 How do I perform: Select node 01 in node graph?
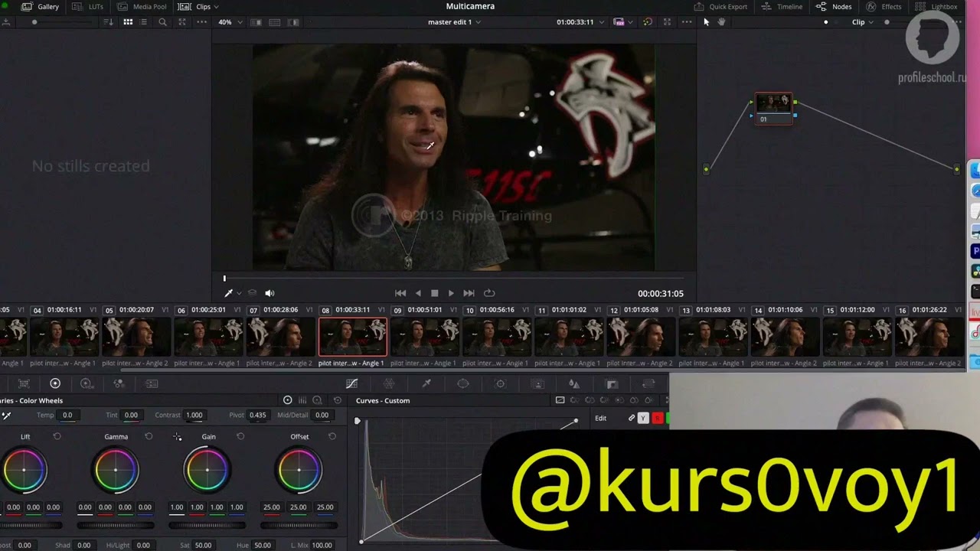[773, 108]
